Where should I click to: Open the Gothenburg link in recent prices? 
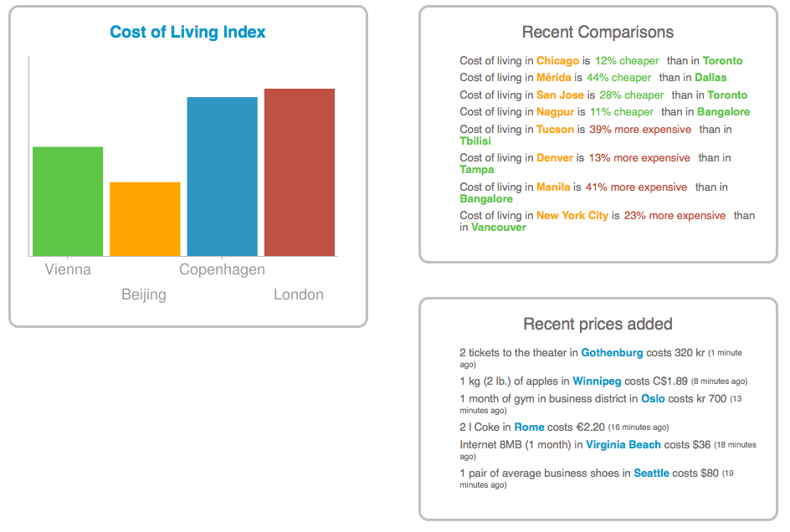coord(612,353)
